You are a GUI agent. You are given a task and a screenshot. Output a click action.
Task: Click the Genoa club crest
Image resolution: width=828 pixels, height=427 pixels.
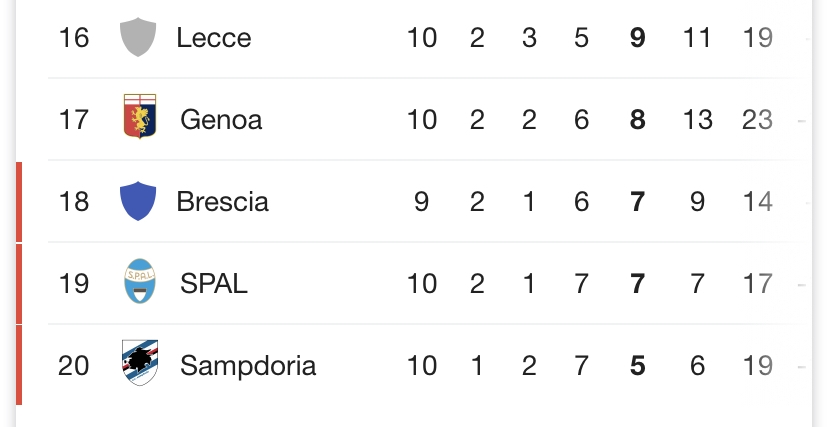[140, 116]
